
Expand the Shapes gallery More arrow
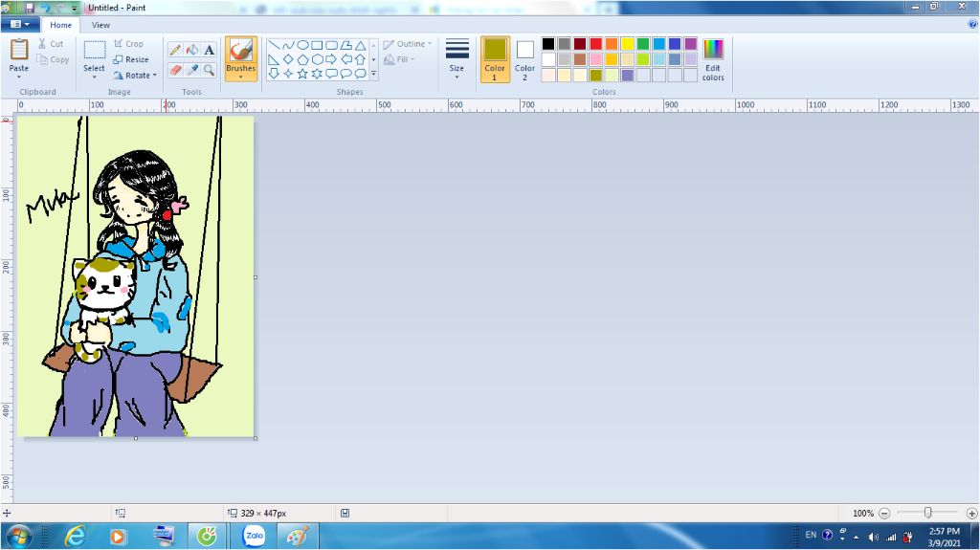[374, 74]
